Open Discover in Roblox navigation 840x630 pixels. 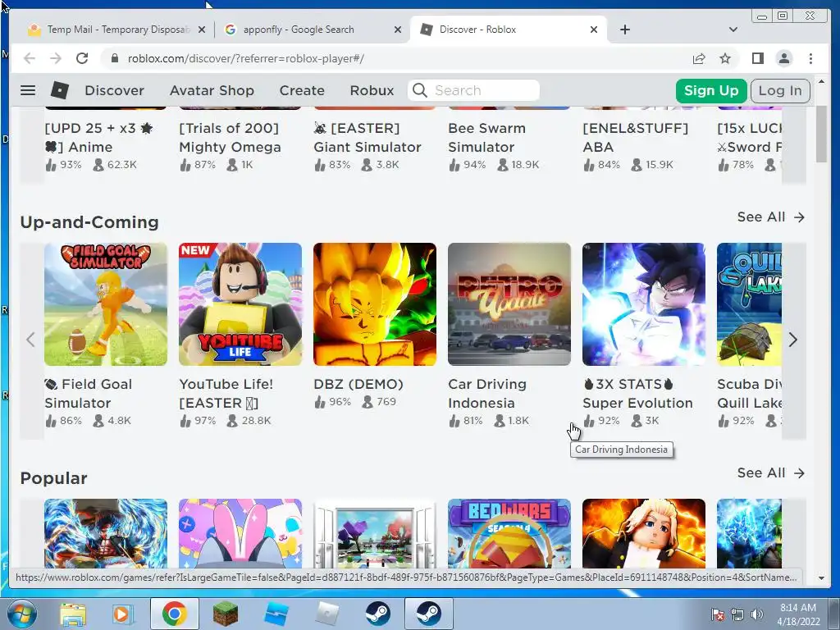[114, 90]
